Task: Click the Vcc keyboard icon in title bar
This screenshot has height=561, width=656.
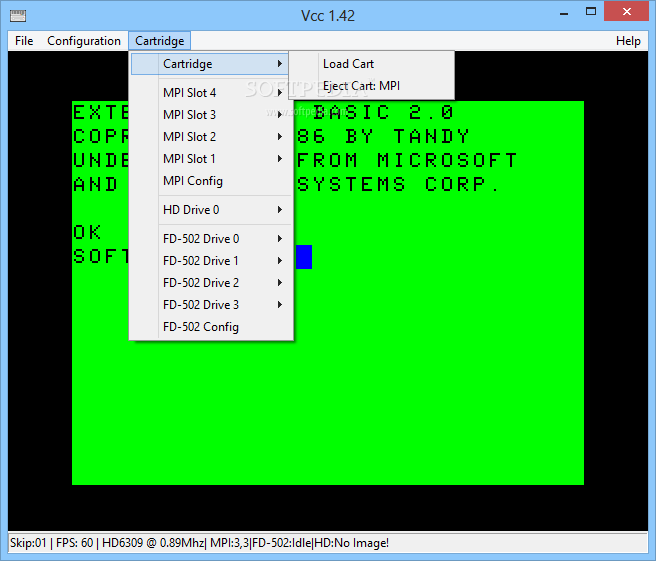Action: (18, 16)
